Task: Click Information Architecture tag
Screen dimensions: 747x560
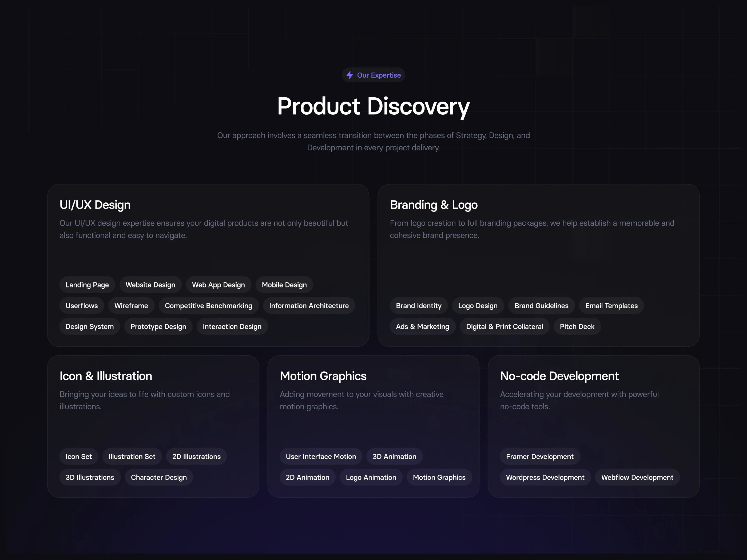Action: pyautogui.click(x=309, y=306)
